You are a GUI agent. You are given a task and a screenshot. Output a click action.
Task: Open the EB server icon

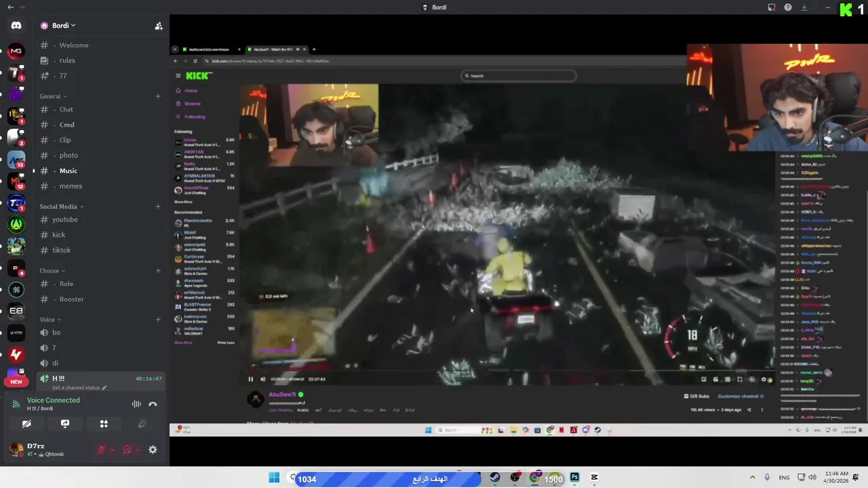[x=16, y=311]
